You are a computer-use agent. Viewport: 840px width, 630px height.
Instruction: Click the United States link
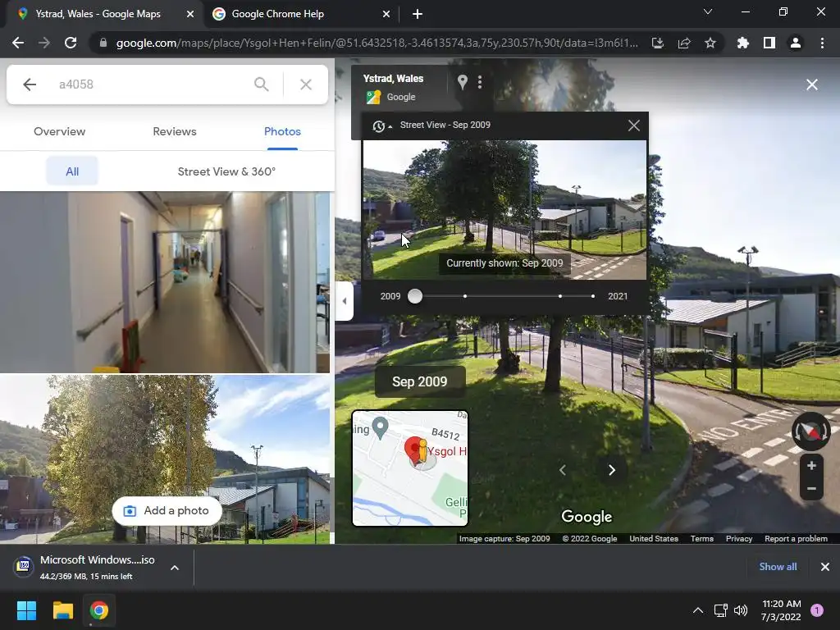[654, 538]
